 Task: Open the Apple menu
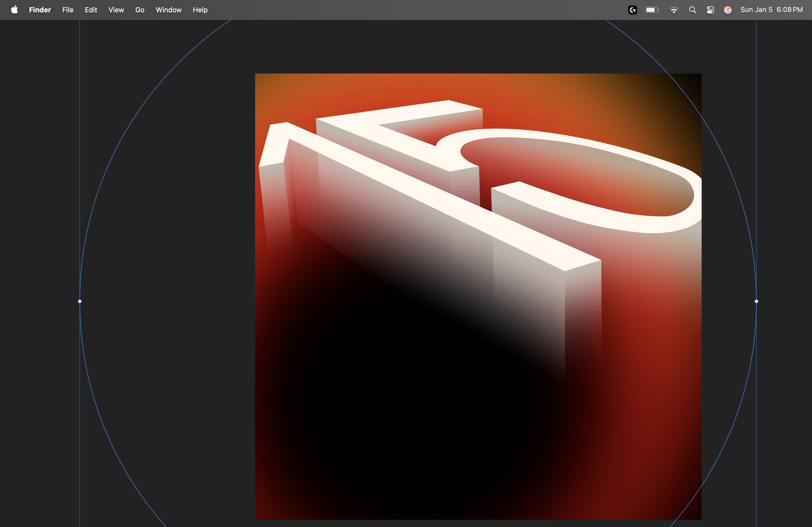tap(14, 10)
